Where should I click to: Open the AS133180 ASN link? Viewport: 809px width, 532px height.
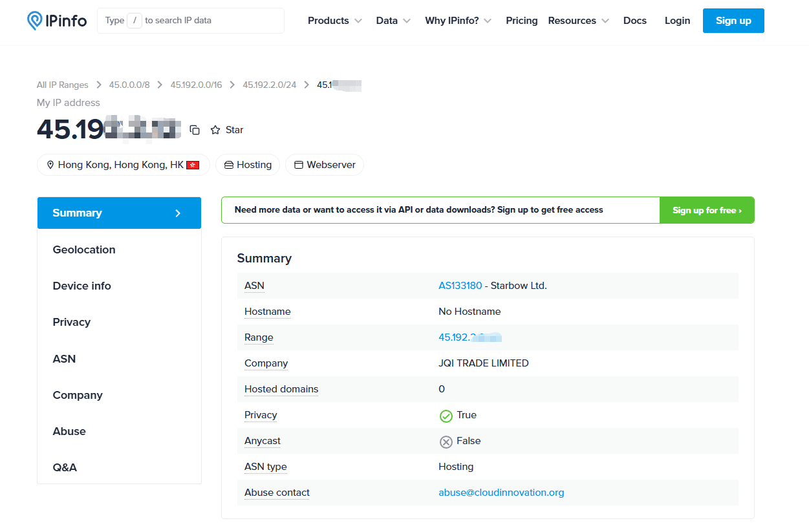(x=460, y=286)
